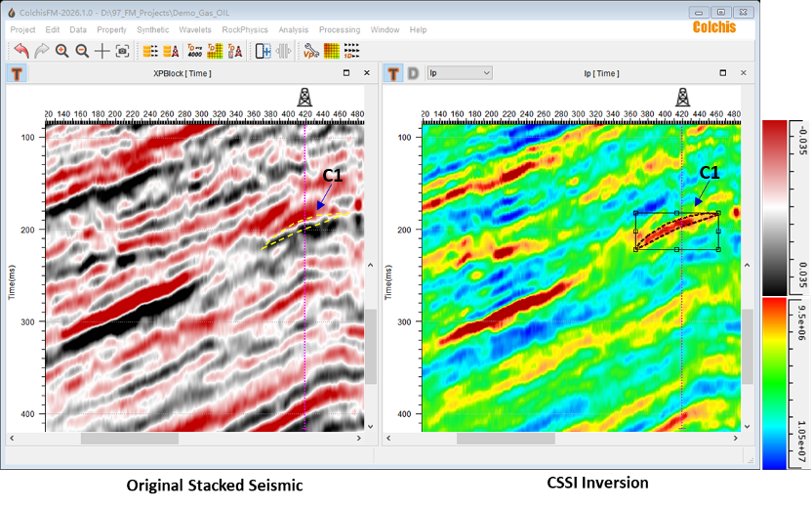Select the Zoom Out magnifier tool
This screenshot has height=508, width=812.
(x=82, y=51)
